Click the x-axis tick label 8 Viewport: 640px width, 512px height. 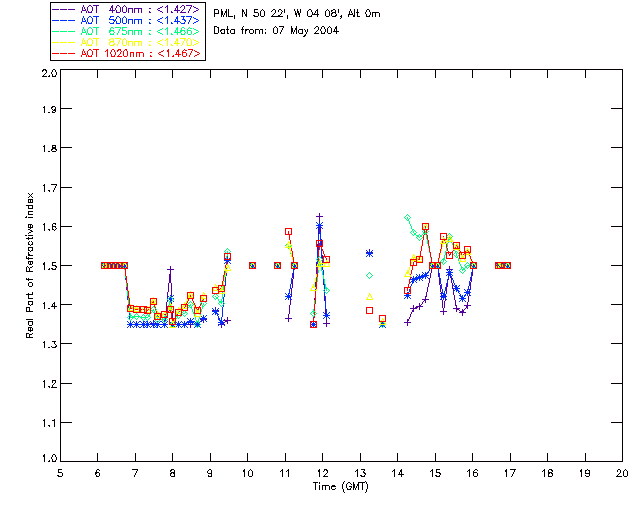pos(173,473)
